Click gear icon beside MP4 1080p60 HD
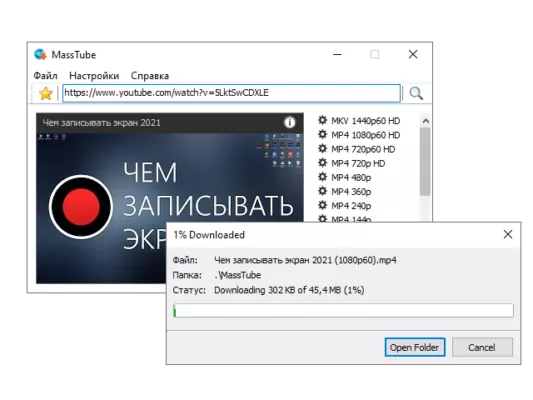Image resolution: width=533 pixels, height=400 pixels. click(x=322, y=134)
